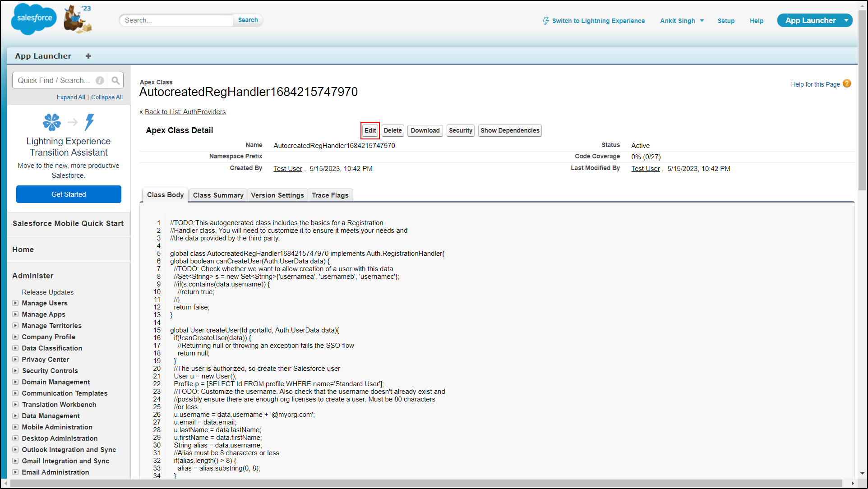868x489 pixels.
Task: Open the App Launcher dropdown arrow
Action: tap(846, 20)
